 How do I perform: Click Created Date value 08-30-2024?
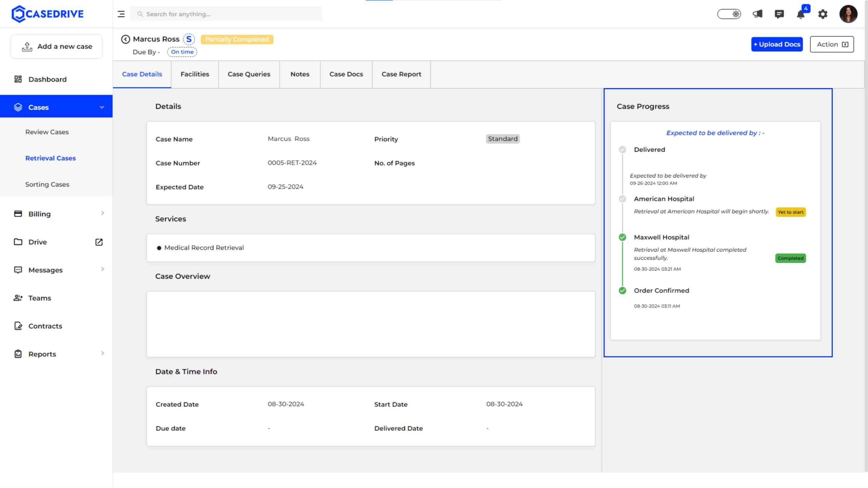[286, 404]
